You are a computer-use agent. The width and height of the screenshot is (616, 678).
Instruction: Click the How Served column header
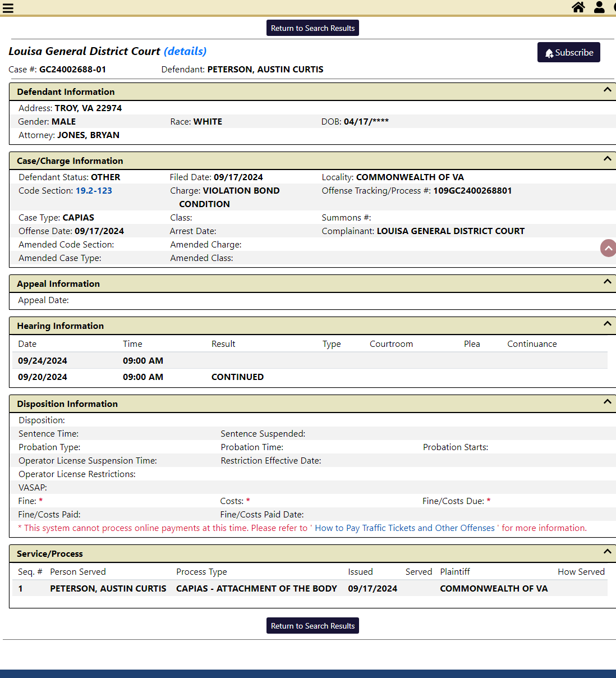point(581,572)
